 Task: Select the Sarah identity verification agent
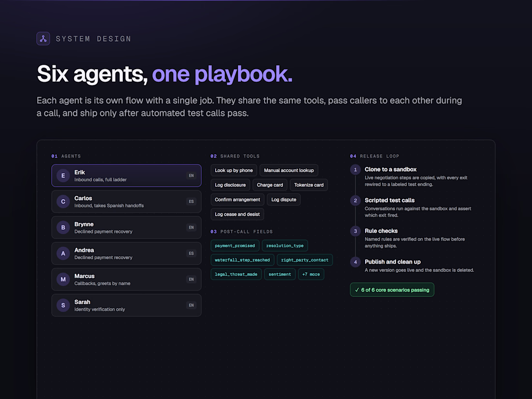click(x=126, y=305)
